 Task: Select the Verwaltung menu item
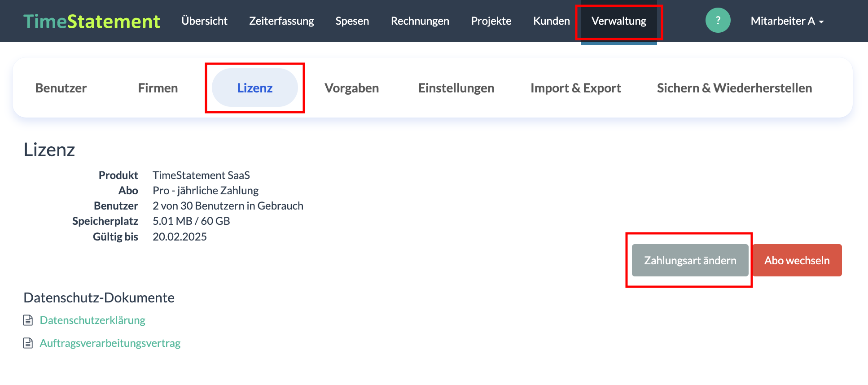pos(619,21)
